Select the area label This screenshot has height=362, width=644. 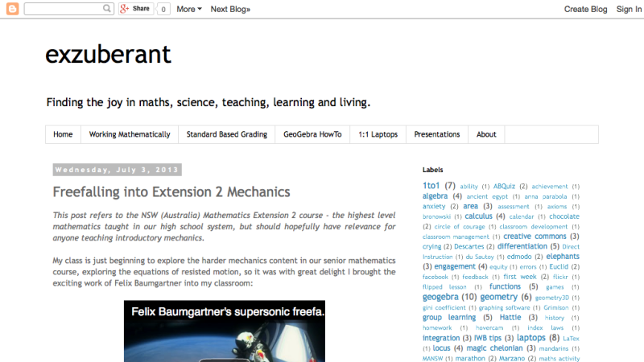(470, 206)
